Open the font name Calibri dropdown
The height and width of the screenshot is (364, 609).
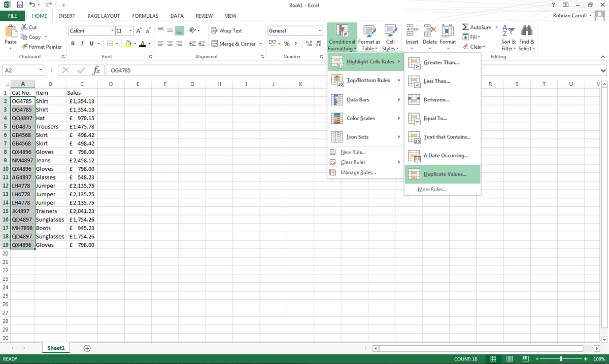(x=112, y=31)
